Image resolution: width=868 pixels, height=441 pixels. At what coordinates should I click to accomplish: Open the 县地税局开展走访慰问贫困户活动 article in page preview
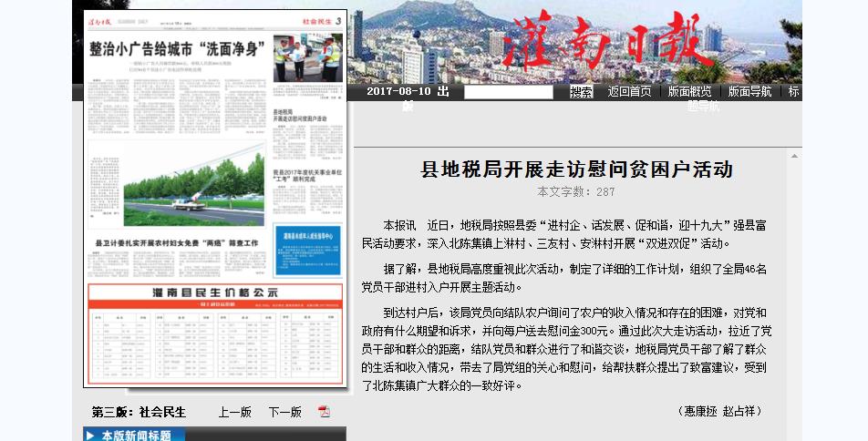point(306,116)
